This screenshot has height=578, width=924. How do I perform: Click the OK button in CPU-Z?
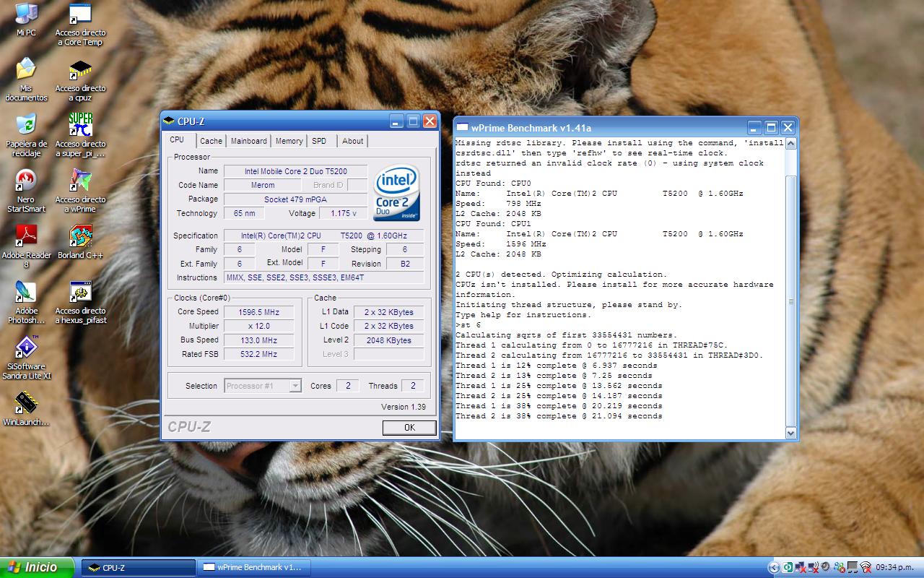click(x=409, y=427)
